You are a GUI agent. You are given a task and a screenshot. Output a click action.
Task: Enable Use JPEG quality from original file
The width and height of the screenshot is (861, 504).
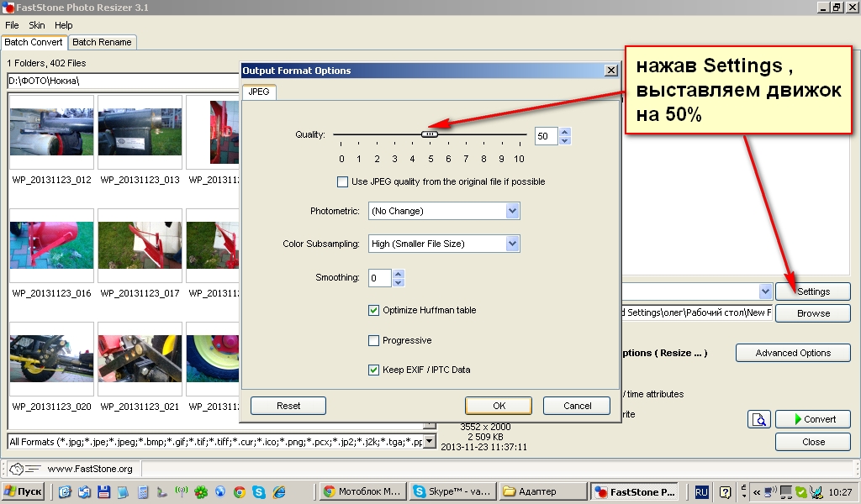pos(343,181)
